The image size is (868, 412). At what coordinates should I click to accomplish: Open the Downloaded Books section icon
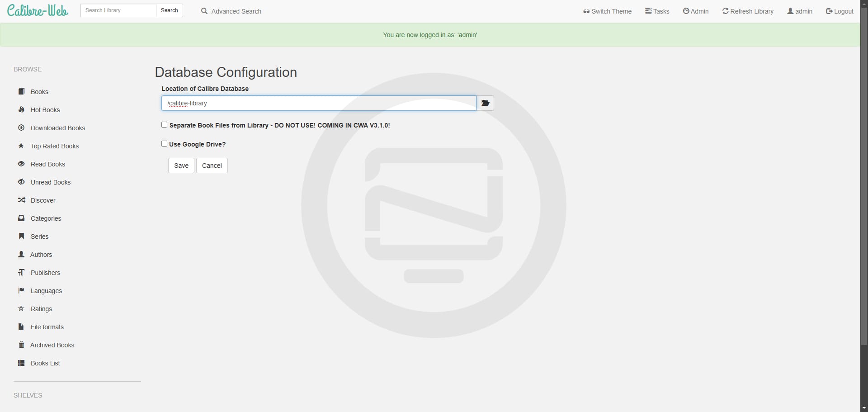tap(21, 128)
